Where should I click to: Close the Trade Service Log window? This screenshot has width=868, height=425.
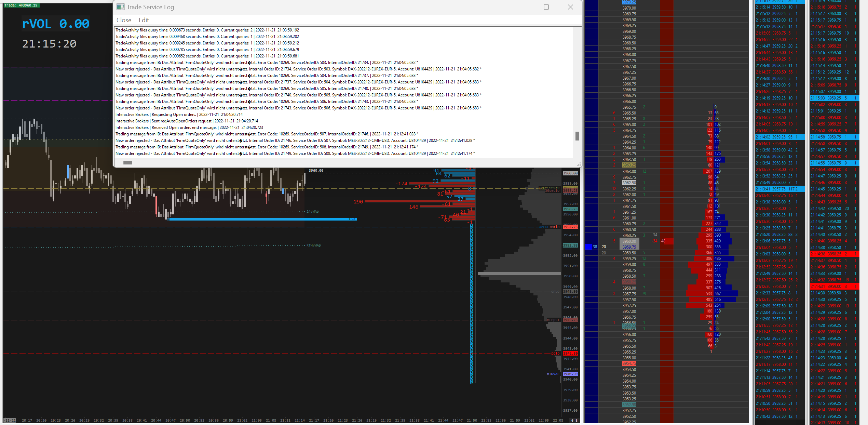(x=570, y=7)
